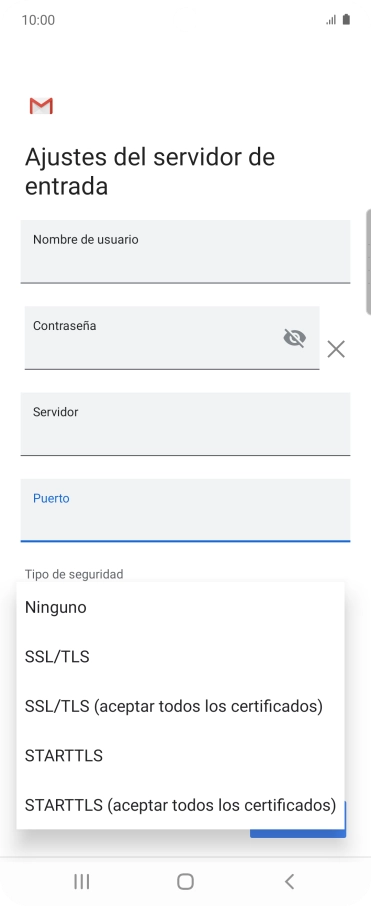The image size is (371, 906).
Task: Clear the Contraseña field with the X icon
Action: 336,349
